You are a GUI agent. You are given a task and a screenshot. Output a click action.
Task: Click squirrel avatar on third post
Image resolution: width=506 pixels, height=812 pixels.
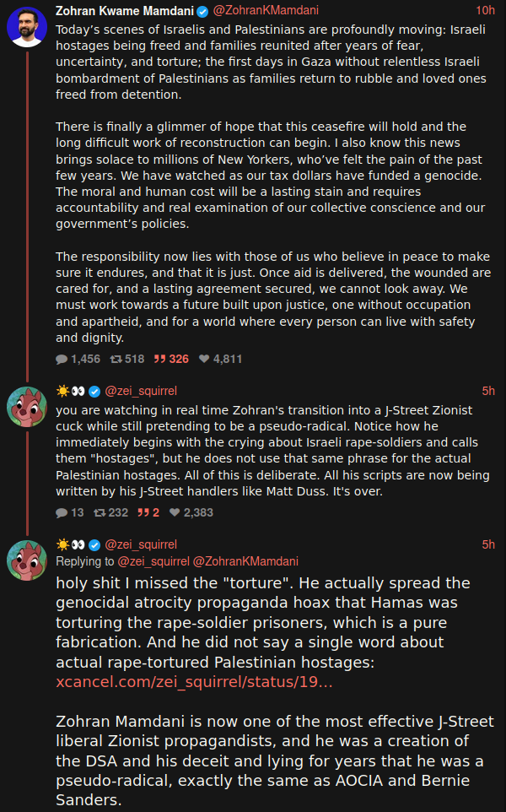coord(26,561)
